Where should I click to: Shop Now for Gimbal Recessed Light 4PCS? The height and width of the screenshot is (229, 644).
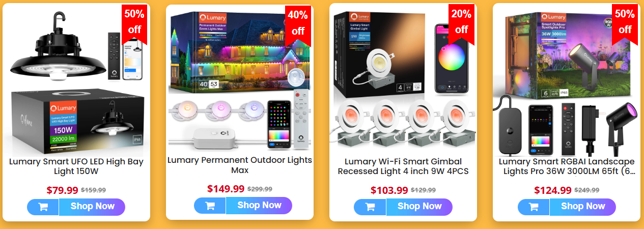click(419, 207)
